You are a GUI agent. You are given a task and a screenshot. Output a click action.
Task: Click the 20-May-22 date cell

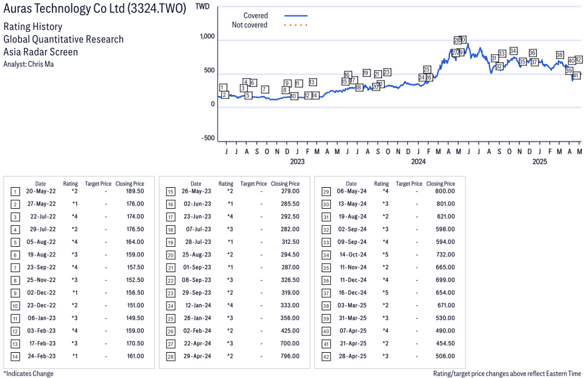(x=41, y=191)
